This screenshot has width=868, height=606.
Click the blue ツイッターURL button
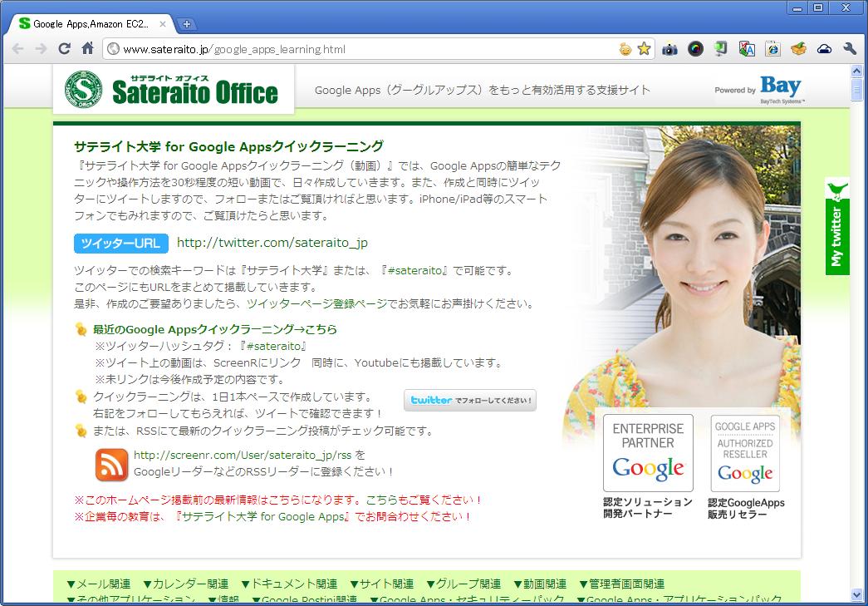pos(121,244)
